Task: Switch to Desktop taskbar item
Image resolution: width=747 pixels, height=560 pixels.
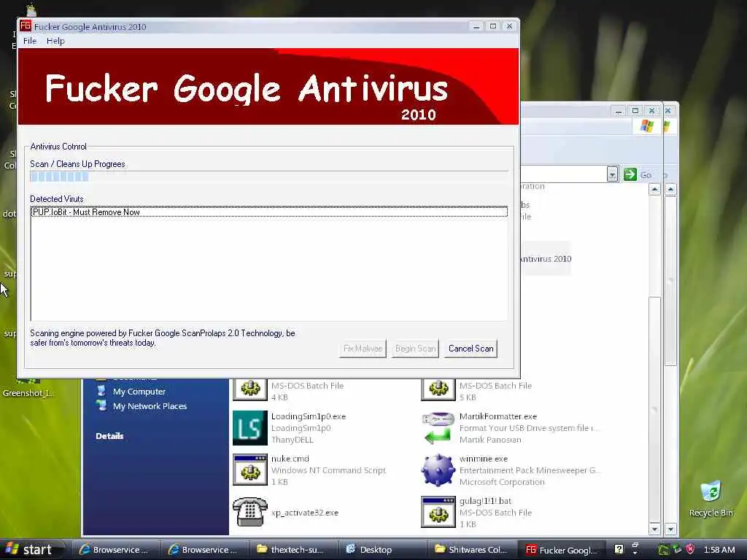Action: 383,550
